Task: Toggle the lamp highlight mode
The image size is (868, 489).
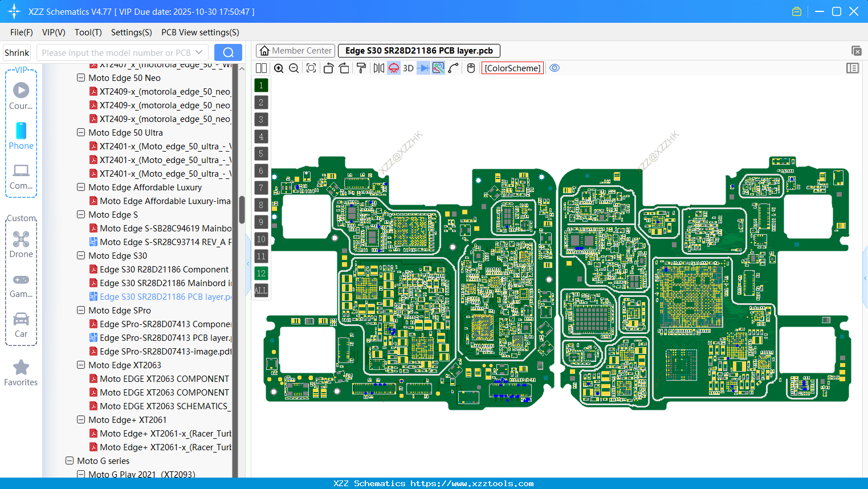Action: [393, 68]
